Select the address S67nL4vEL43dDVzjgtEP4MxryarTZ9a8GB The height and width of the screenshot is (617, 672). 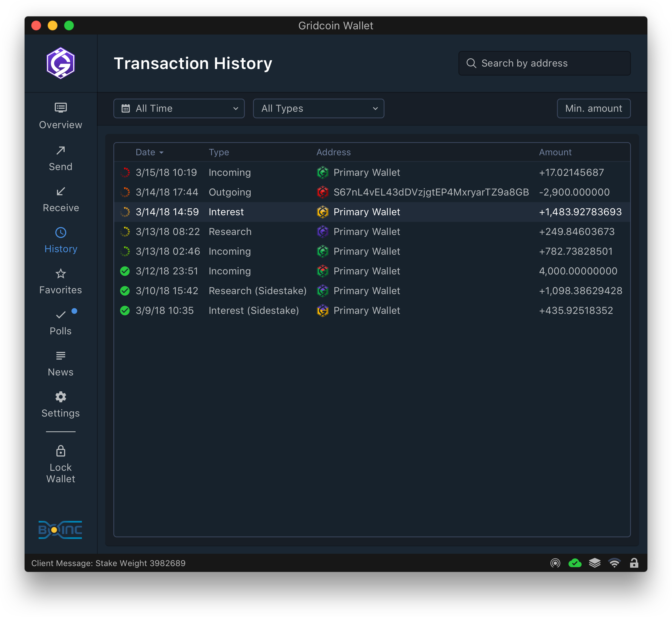click(x=431, y=192)
